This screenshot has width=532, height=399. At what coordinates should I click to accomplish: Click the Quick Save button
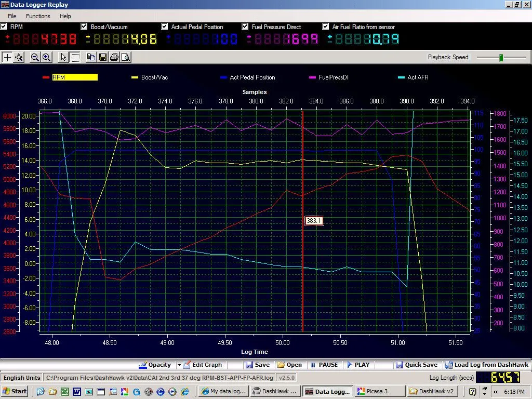(416, 365)
